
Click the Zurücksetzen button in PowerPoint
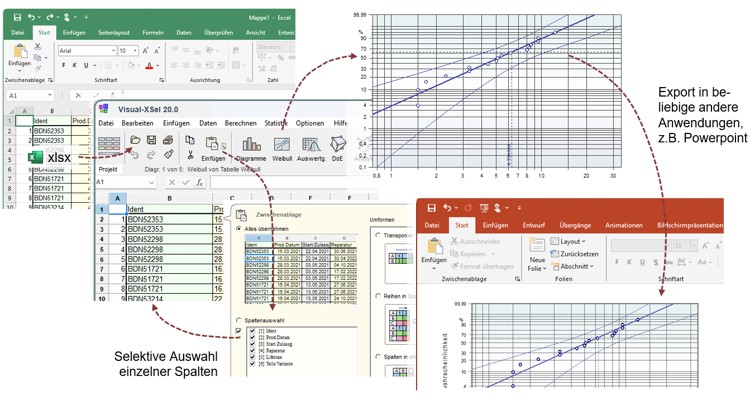pyautogui.click(x=574, y=254)
